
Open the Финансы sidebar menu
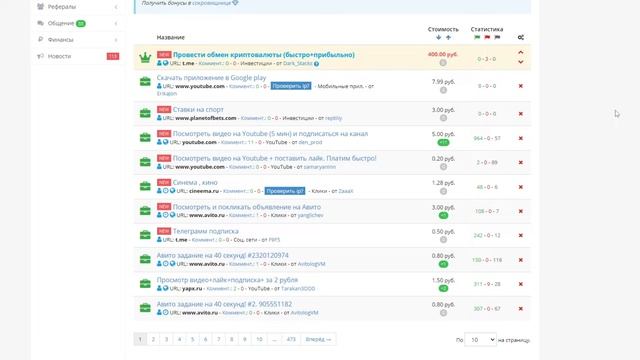78,40
